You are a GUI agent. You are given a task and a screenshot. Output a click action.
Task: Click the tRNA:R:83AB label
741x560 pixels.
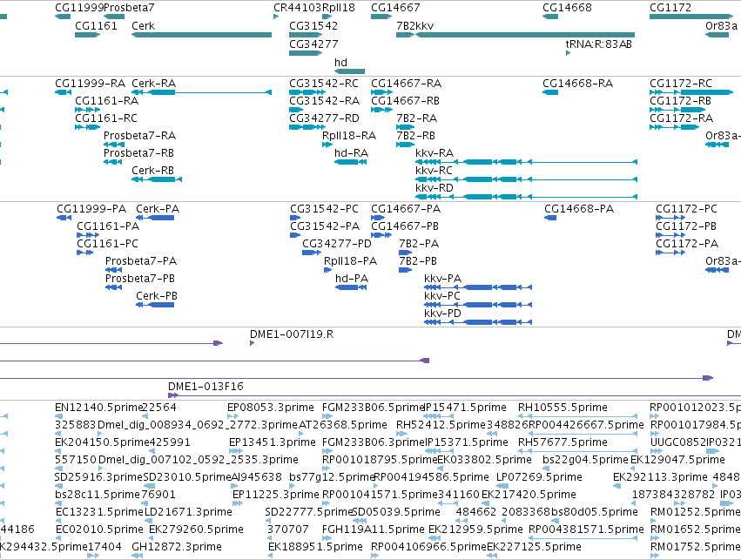pos(599,44)
